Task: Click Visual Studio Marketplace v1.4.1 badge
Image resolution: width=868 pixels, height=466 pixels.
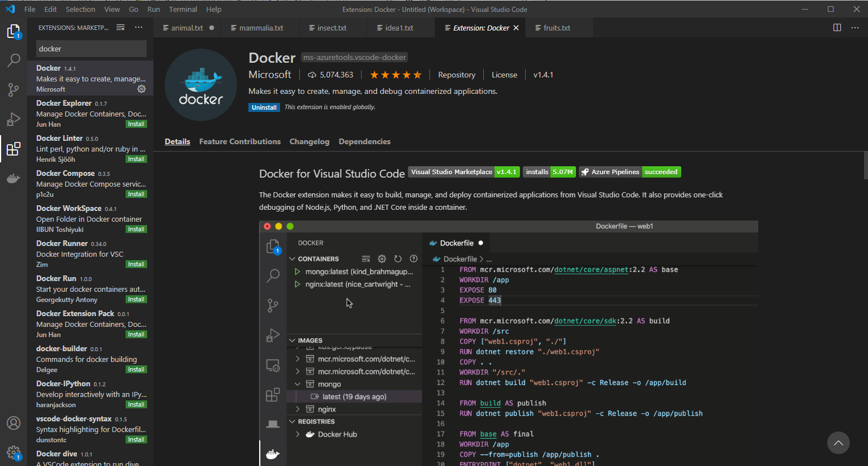Action: 463,172
